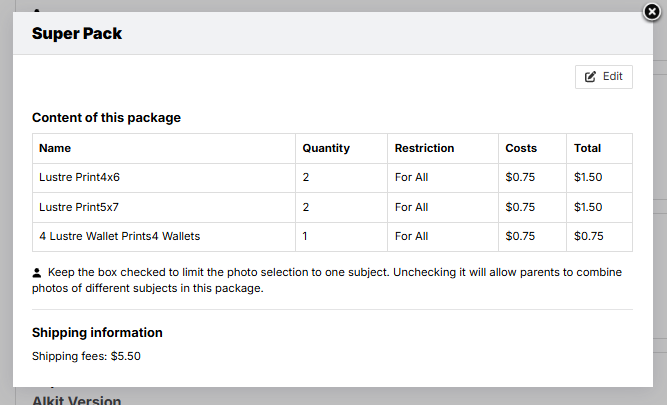Click the Name column header

click(x=164, y=148)
